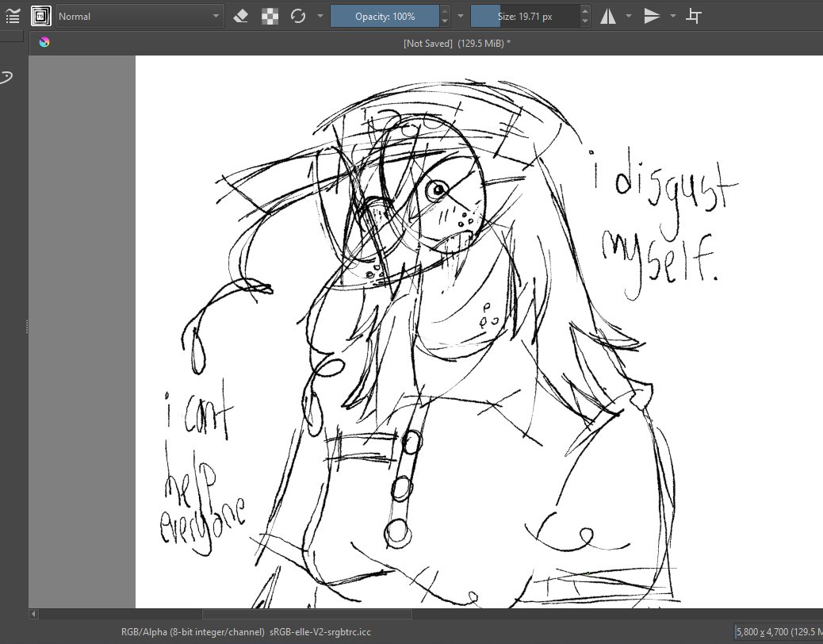Increase brush size with the up stepper
Viewport: 823px width, 644px height.
pyautogui.click(x=585, y=11)
